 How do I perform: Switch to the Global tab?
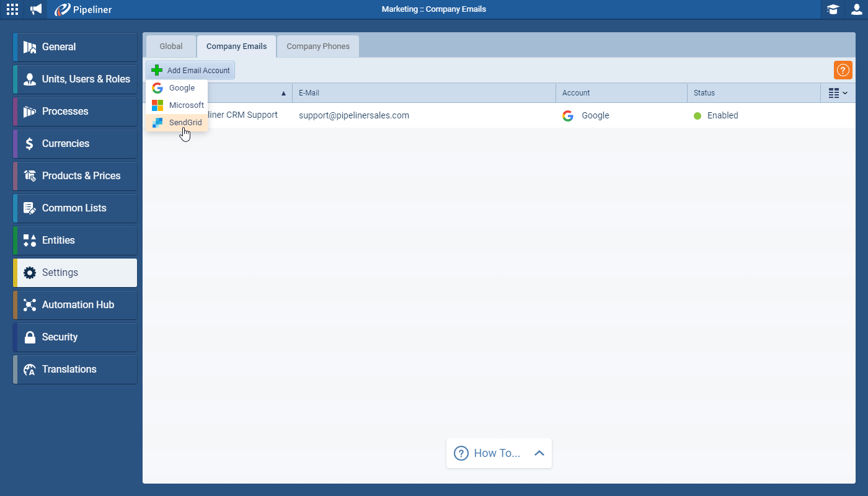coord(171,46)
